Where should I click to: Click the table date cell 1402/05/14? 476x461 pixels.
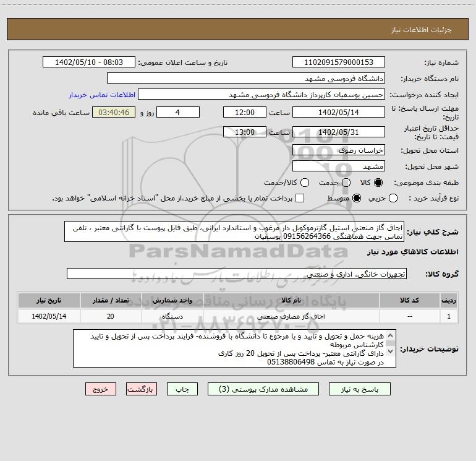click(x=49, y=316)
